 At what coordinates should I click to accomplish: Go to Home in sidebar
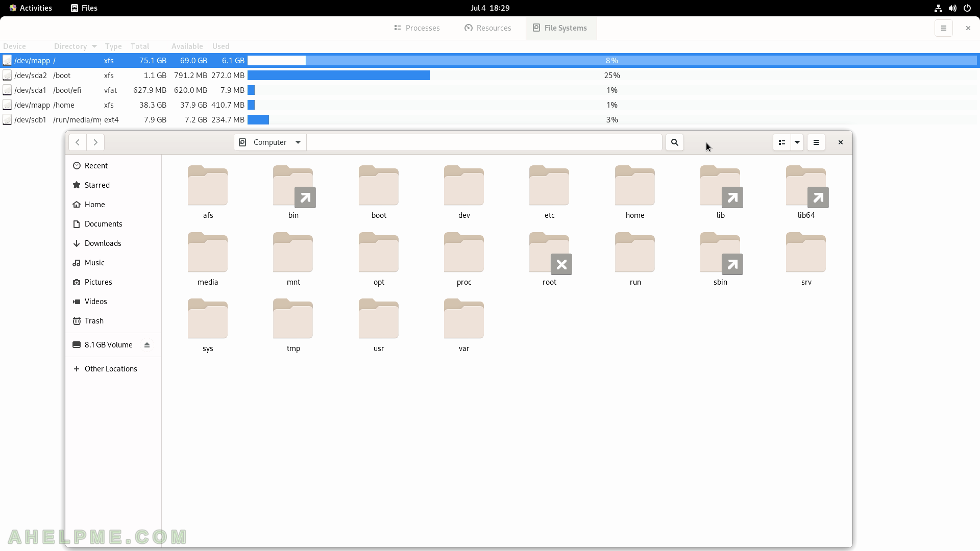(113, 205)
